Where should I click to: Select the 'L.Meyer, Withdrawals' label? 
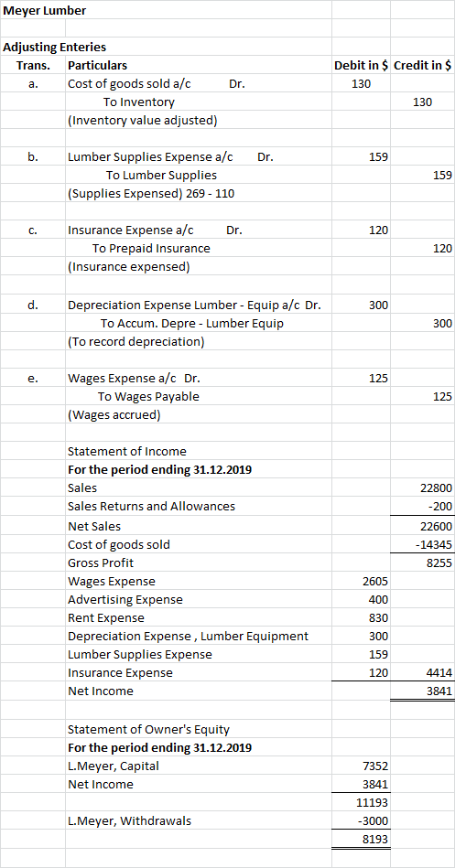click(129, 821)
